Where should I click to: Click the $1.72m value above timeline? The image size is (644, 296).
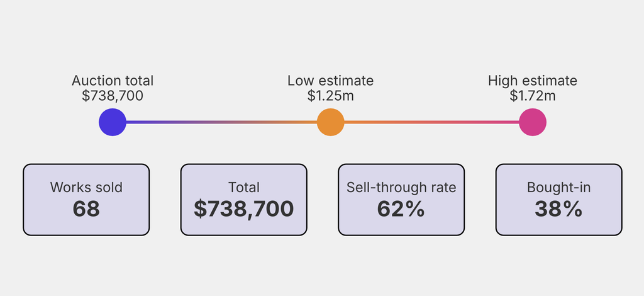[532, 96]
